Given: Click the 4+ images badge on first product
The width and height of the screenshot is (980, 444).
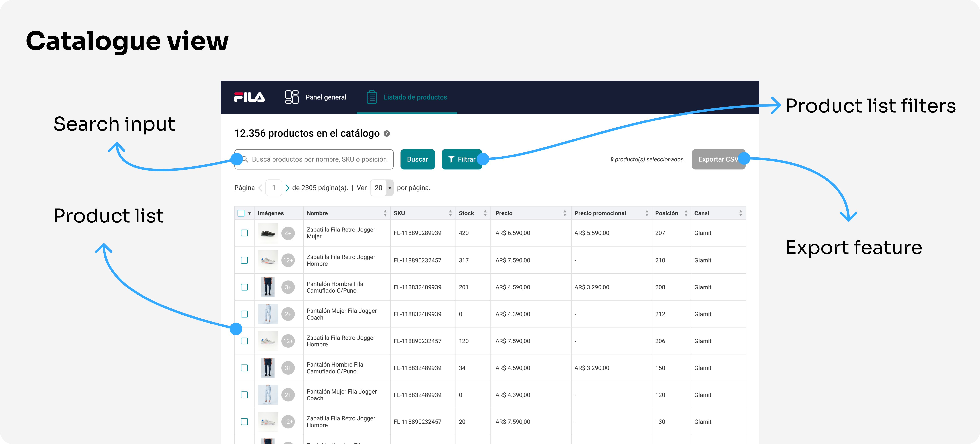Looking at the screenshot, I should pos(288,233).
